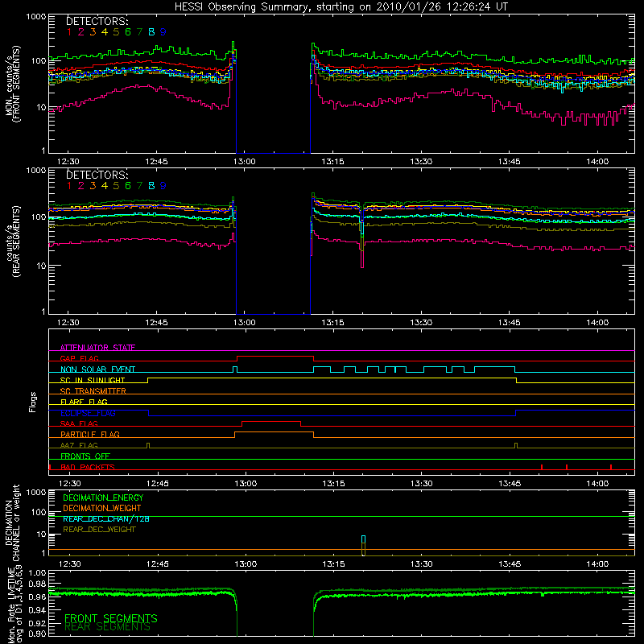644x644 pixels.
Task: Select the GAP FLAG label
Action: (79, 358)
